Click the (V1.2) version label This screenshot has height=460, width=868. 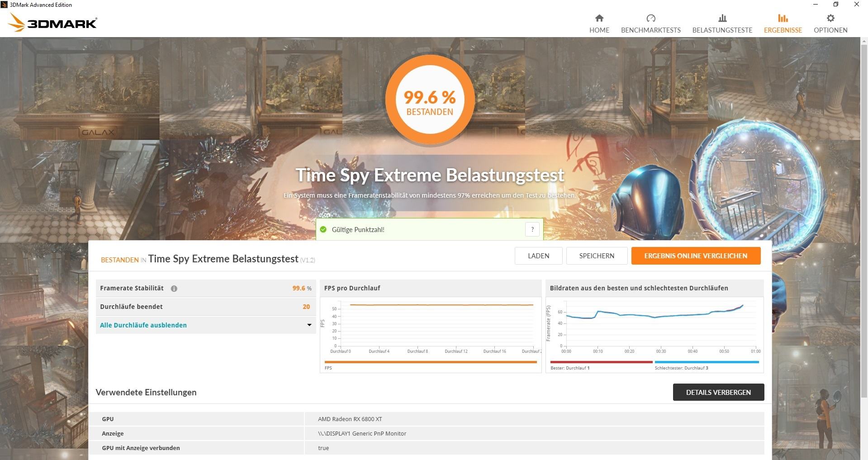[308, 260]
